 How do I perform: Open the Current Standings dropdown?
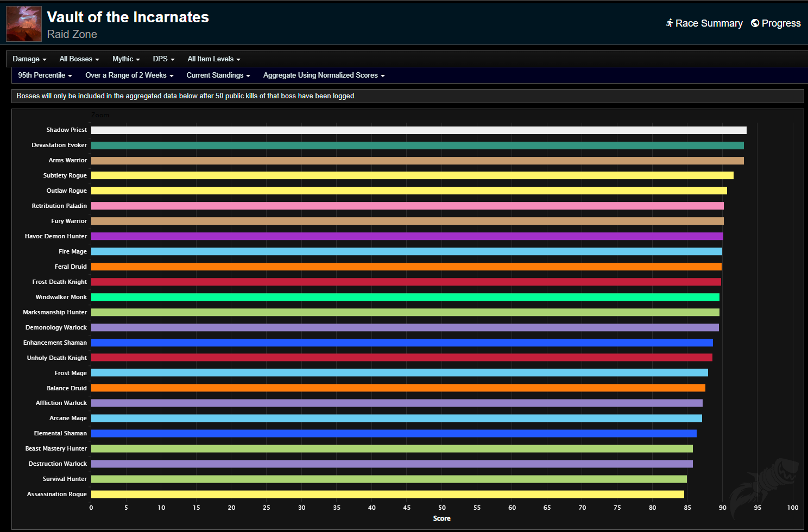coord(218,75)
